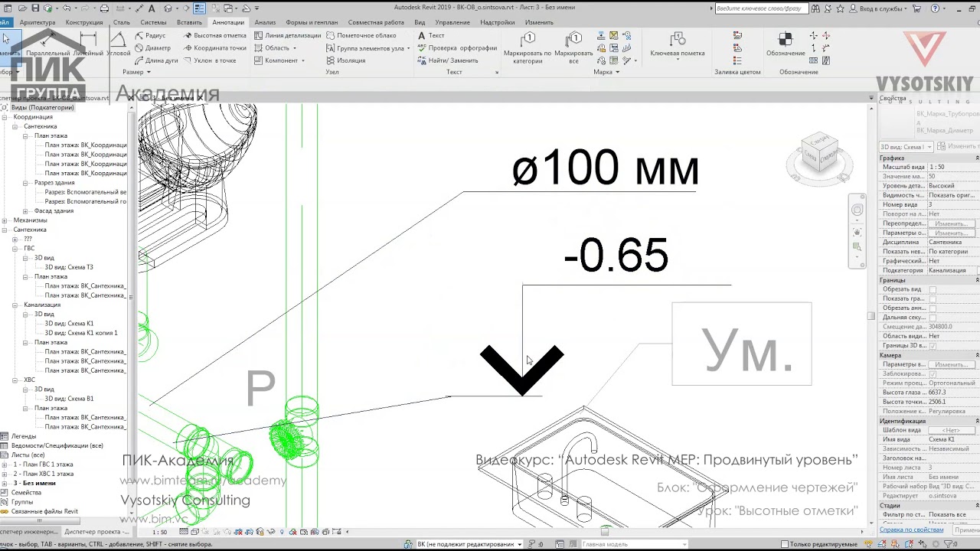This screenshot has height=551, width=980.
Task: Open the Системы ribbon tab
Action: click(153, 22)
